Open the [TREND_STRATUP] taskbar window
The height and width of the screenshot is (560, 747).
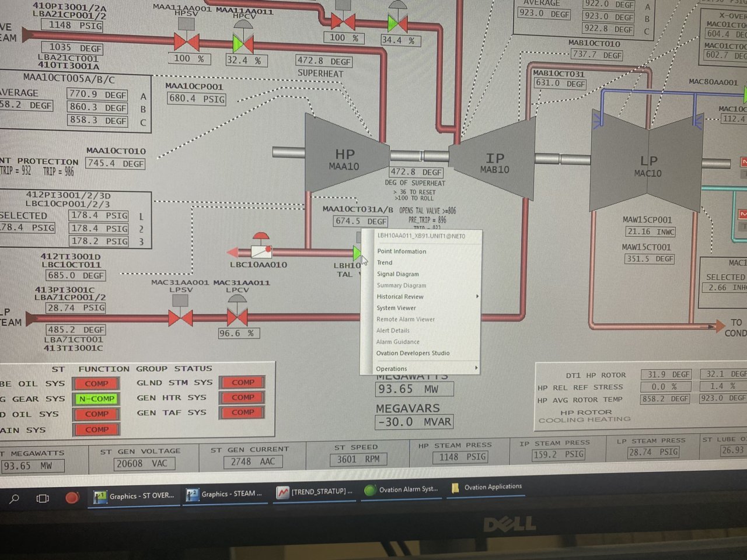[315, 492]
